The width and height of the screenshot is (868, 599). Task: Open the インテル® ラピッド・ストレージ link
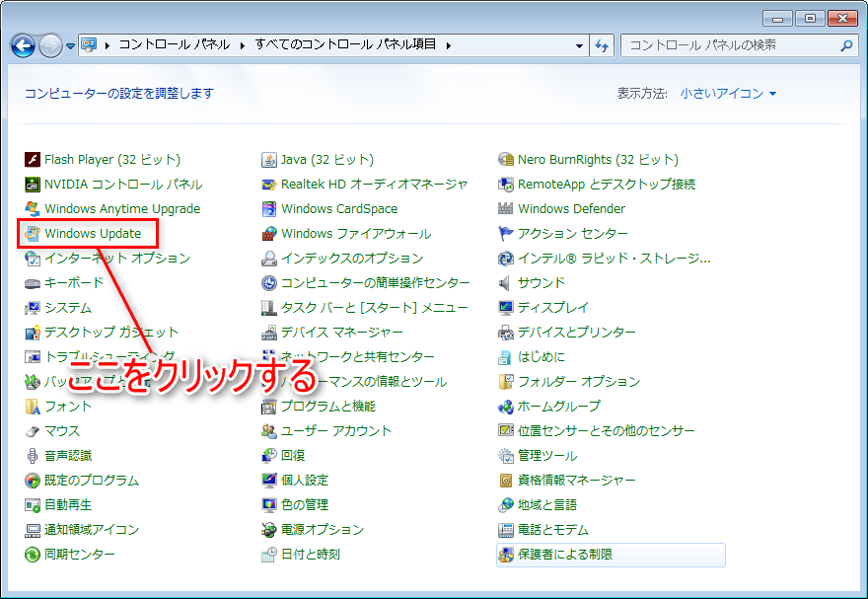pyautogui.click(x=615, y=258)
